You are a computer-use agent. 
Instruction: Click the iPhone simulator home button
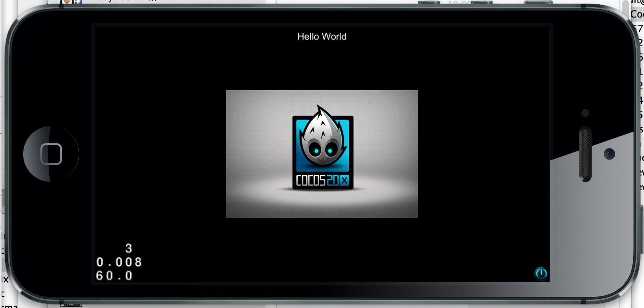tap(51, 154)
